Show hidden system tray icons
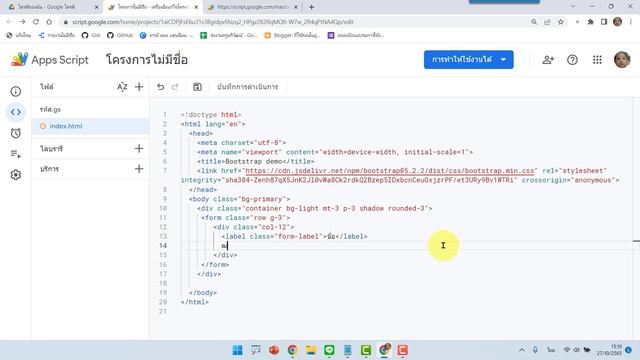 [x=522, y=350]
